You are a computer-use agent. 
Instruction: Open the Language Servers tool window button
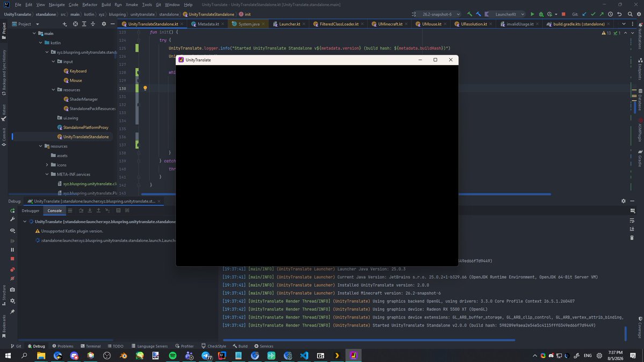[149, 346]
